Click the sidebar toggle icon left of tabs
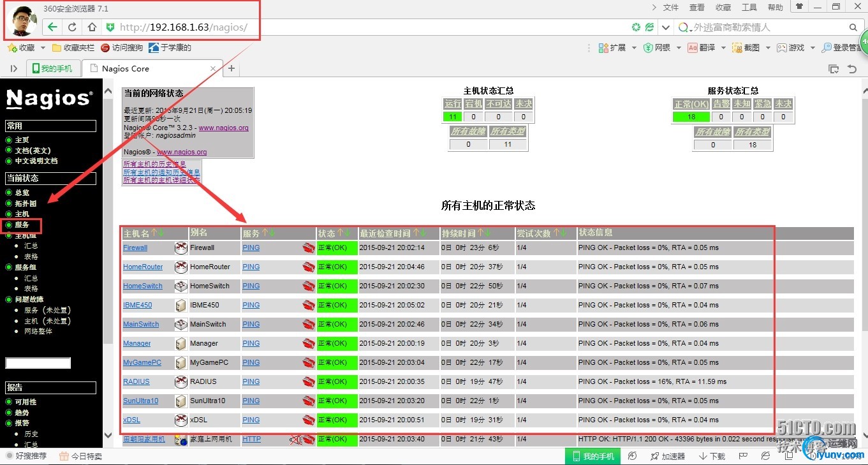This screenshot has width=868, height=465. point(14,68)
